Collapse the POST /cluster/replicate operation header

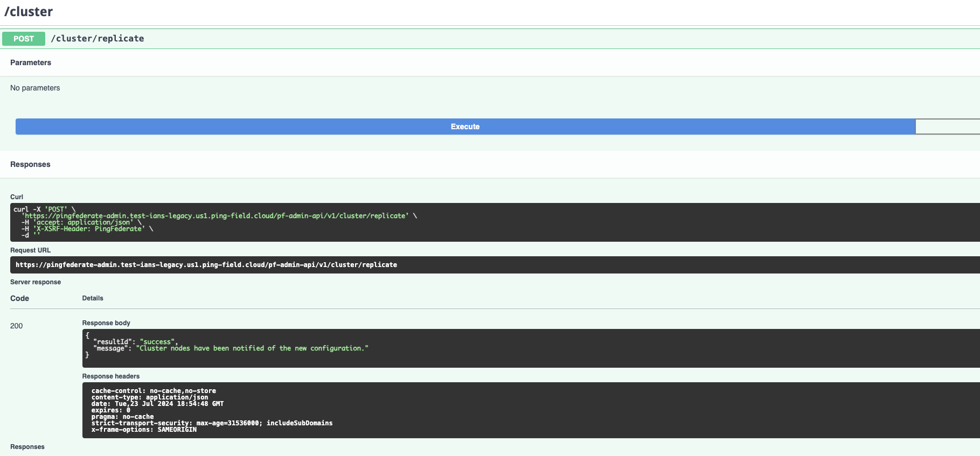pos(490,39)
